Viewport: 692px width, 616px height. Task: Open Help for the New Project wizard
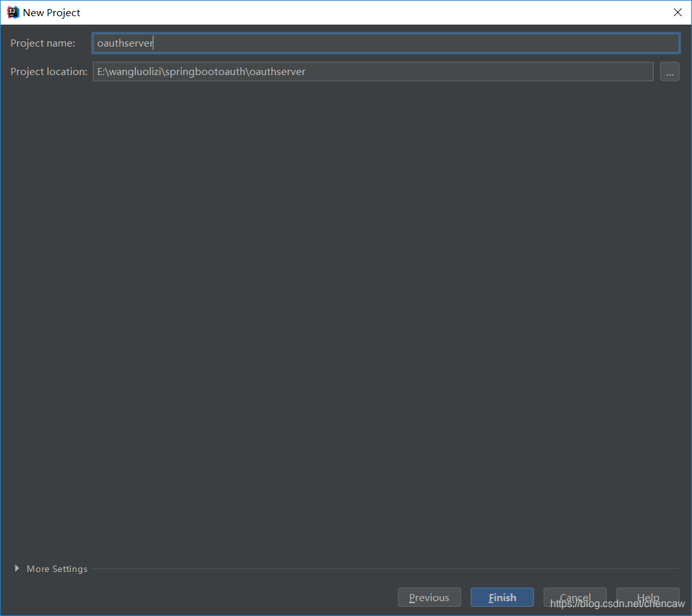click(x=648, y=597)
